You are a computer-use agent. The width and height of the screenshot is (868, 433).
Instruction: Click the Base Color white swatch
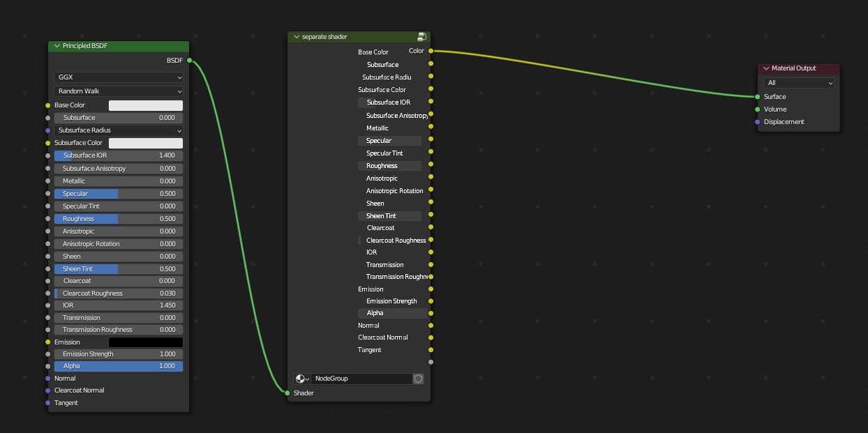146,105
